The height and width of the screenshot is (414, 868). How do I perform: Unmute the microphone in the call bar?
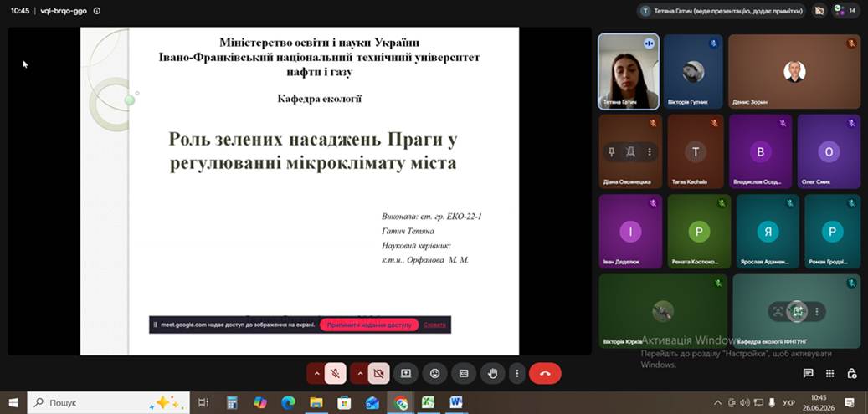(336, 374)
